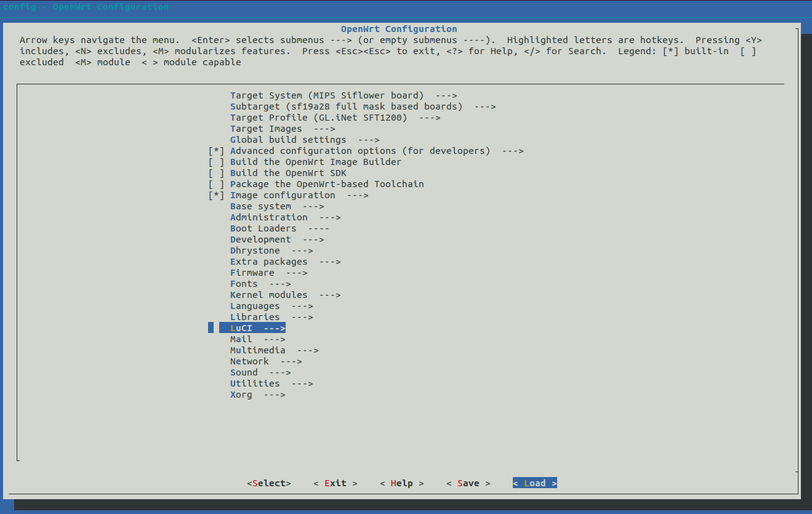Open the Global build settings submenu
This screenshot has height=514, width=812.
304,140
